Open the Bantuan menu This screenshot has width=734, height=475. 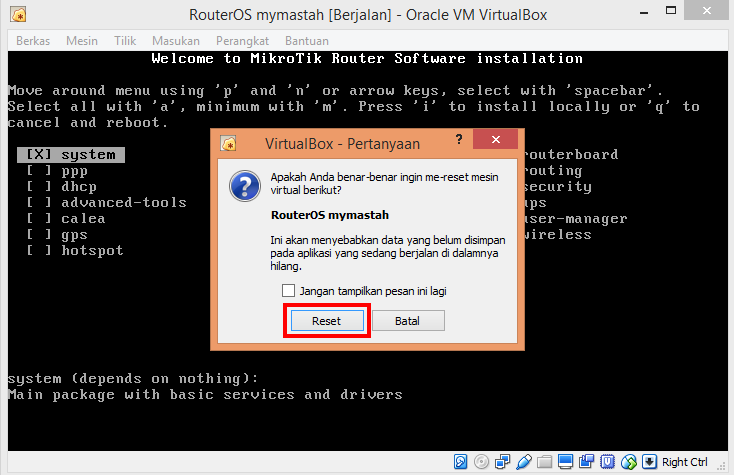click(x=307, y=41)
